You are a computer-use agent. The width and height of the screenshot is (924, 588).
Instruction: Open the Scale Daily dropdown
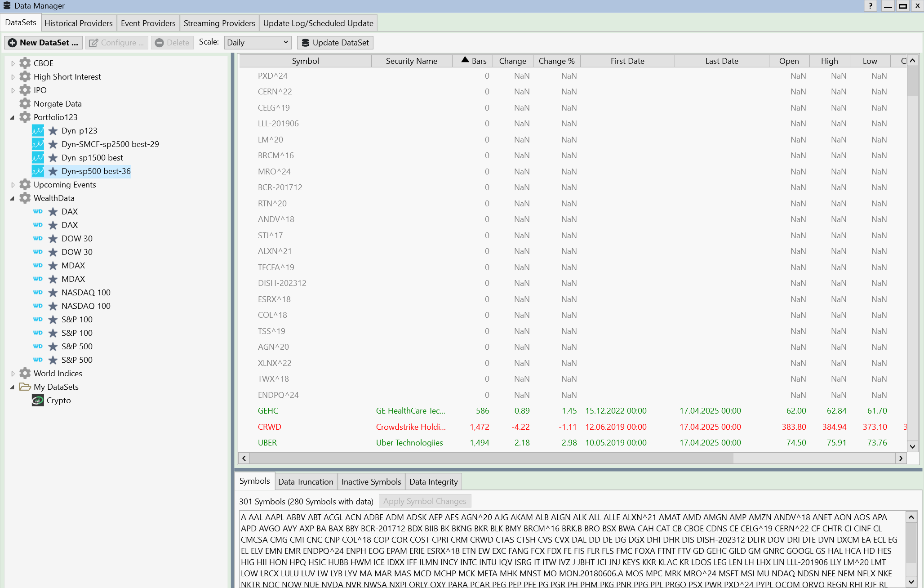pyautogui.click(x=258, y=43)
